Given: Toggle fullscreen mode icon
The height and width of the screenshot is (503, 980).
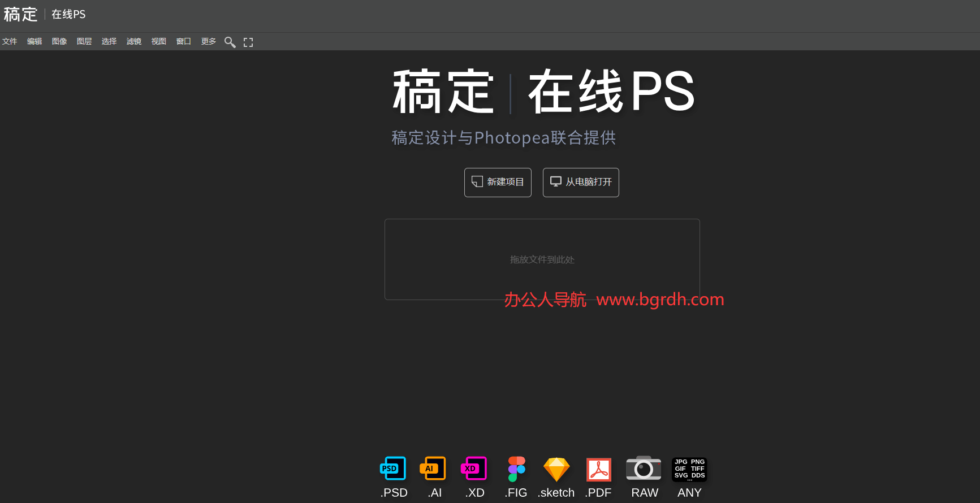Looking at the screenshot, I should pyautogui.click(x=248, y=42).
